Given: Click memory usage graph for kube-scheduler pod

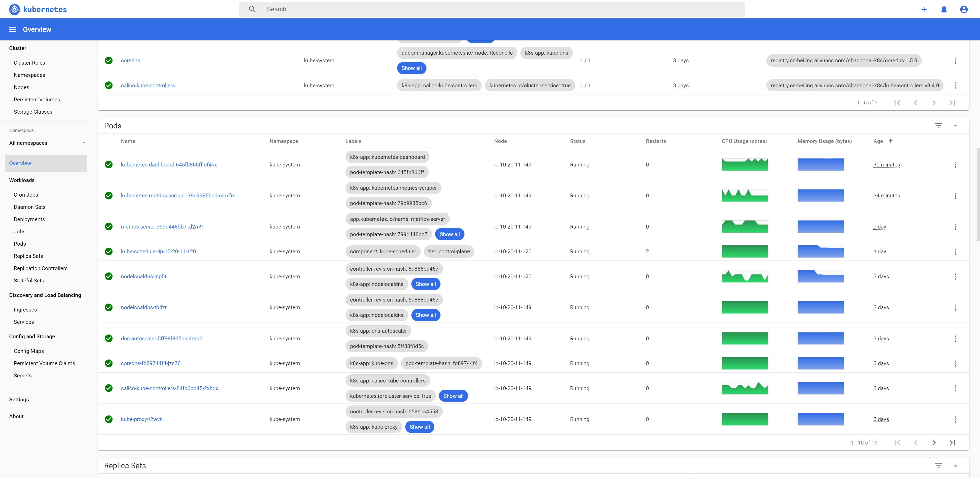Looking at the screenshot, I should tap(820, 251).
